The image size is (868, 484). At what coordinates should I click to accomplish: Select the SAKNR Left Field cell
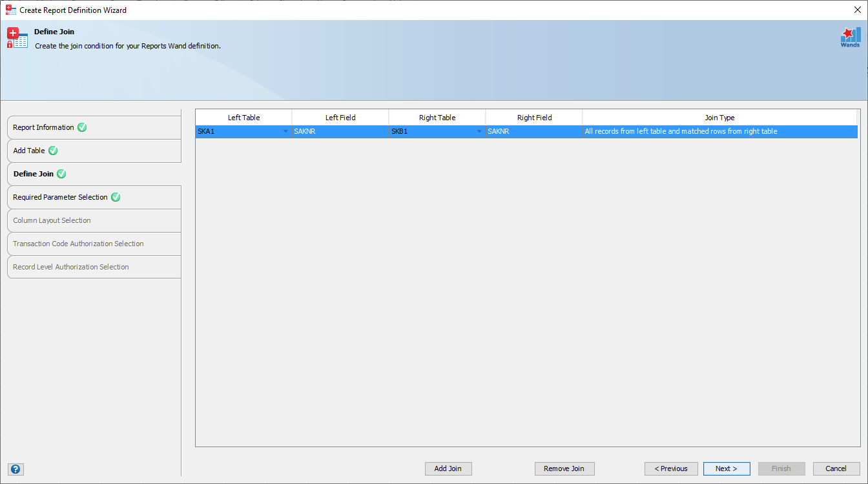(340, 131)
